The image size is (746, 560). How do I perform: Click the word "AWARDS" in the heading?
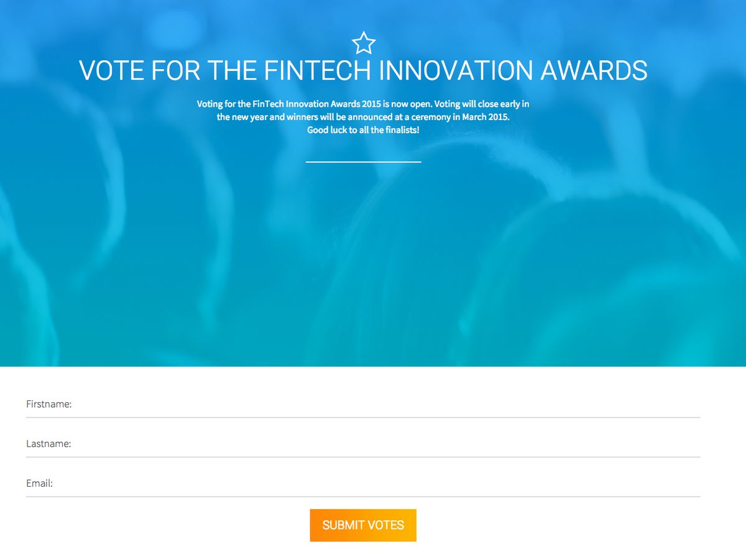pos(594,71)
